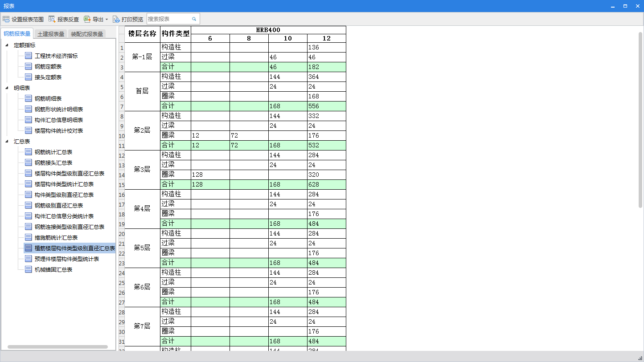Viewport: 644px width, 362px height.
Task: Click the icon beside 预埋件楼层构件类型统计表
Action: [29, 259]
